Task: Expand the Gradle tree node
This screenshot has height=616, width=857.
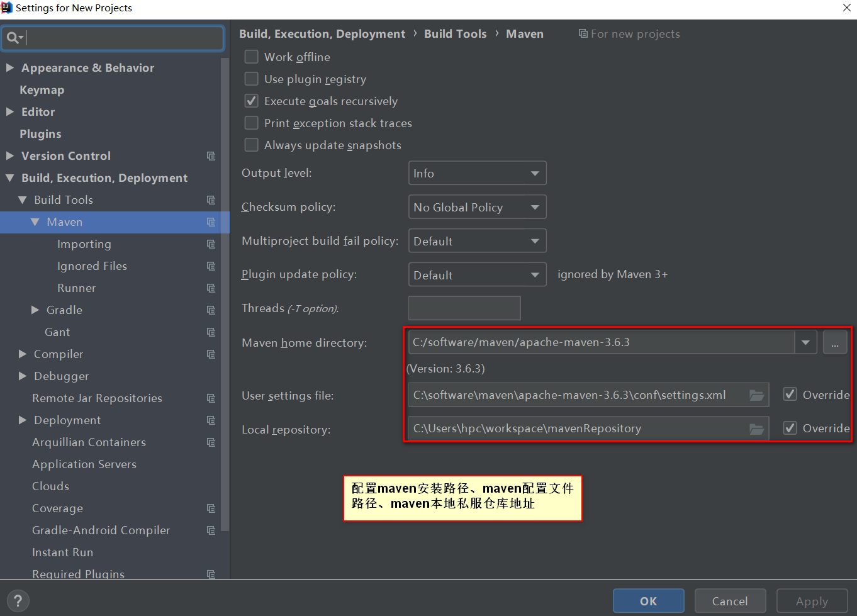Action: point(35,310)
